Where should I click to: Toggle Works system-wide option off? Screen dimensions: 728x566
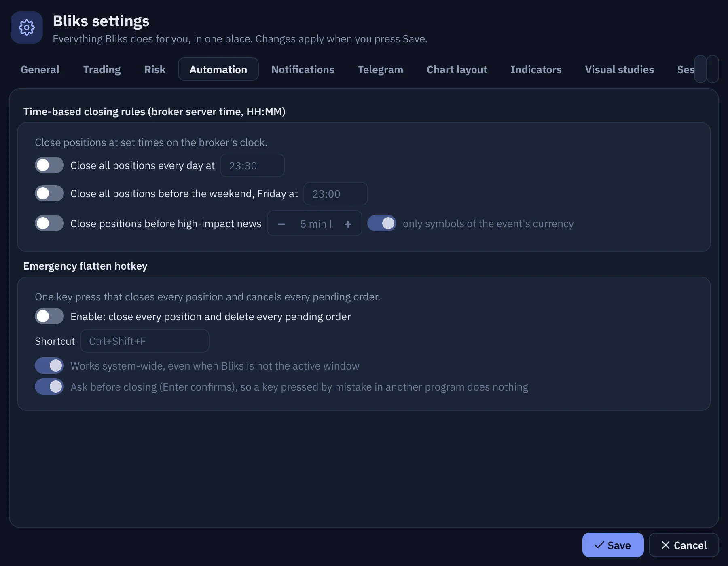(x=49, y=365)
